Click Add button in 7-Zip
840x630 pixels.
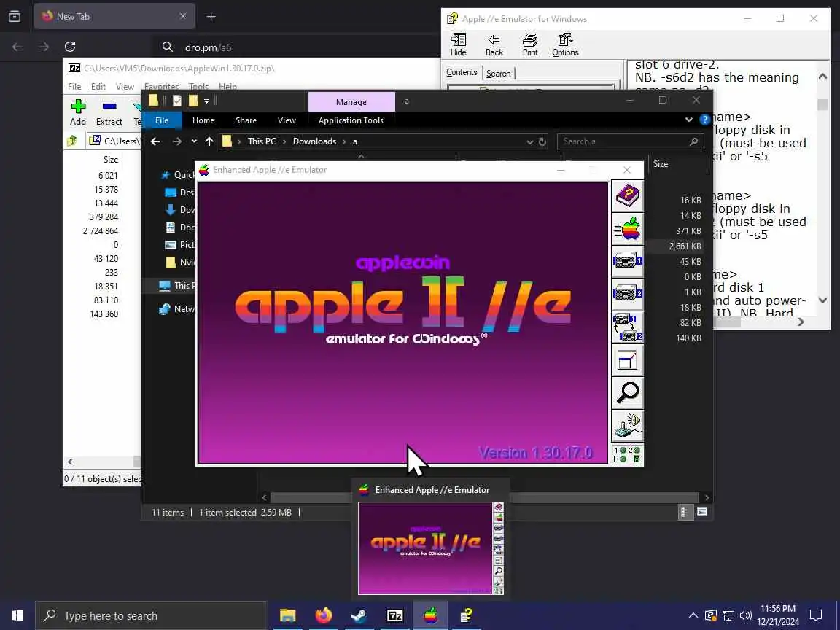[78, 112]
